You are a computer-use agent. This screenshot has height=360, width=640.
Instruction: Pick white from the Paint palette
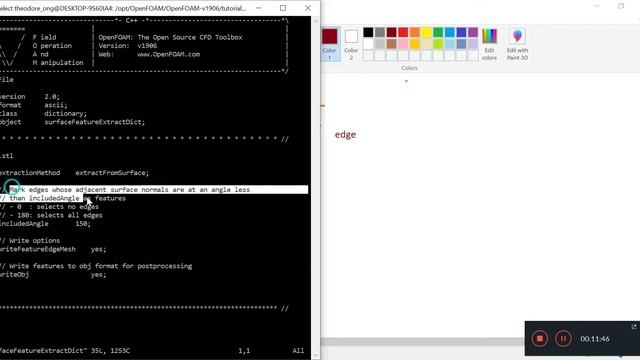tap(368, 44)
